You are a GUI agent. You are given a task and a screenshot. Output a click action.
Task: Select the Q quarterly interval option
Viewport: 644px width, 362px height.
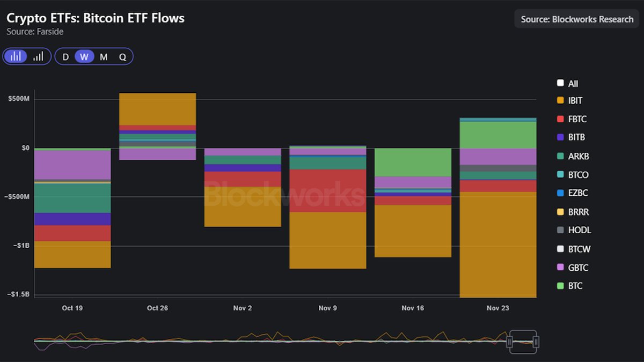(122, 56)
